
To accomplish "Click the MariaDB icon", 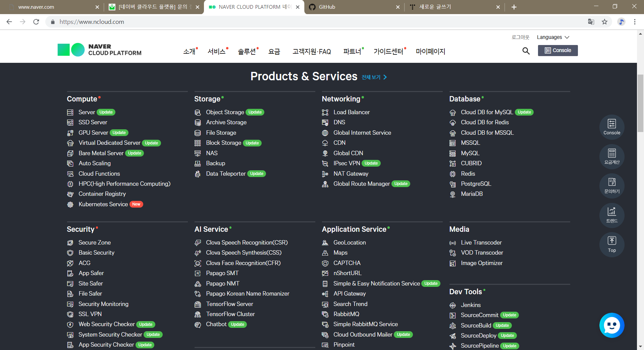I will click(x=452, y=194).
